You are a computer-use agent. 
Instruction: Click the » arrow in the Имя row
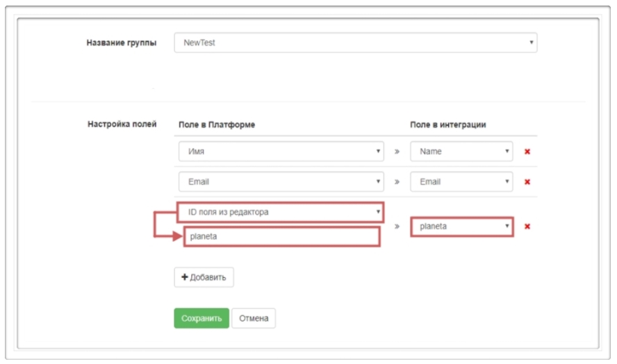pyautogui.click(x=397, y=151)
